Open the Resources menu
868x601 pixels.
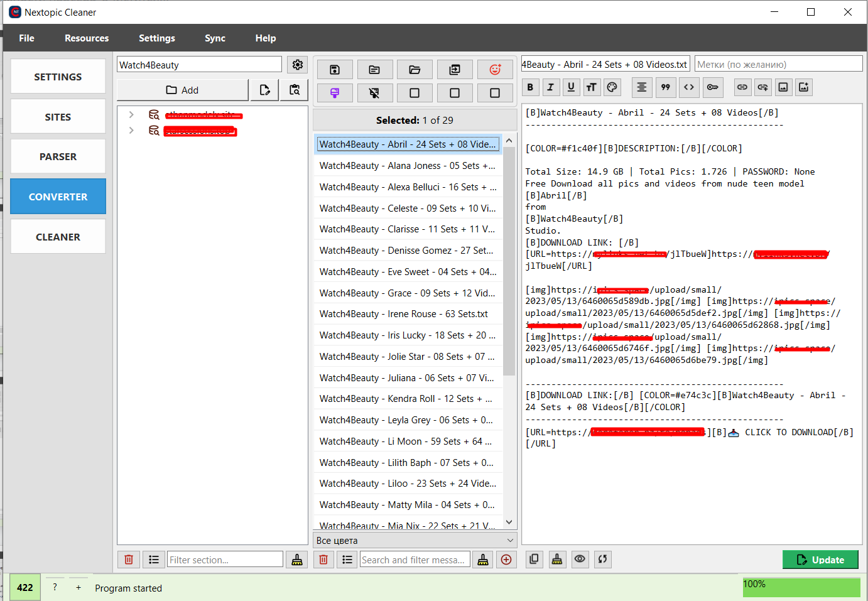click(87, 38)
